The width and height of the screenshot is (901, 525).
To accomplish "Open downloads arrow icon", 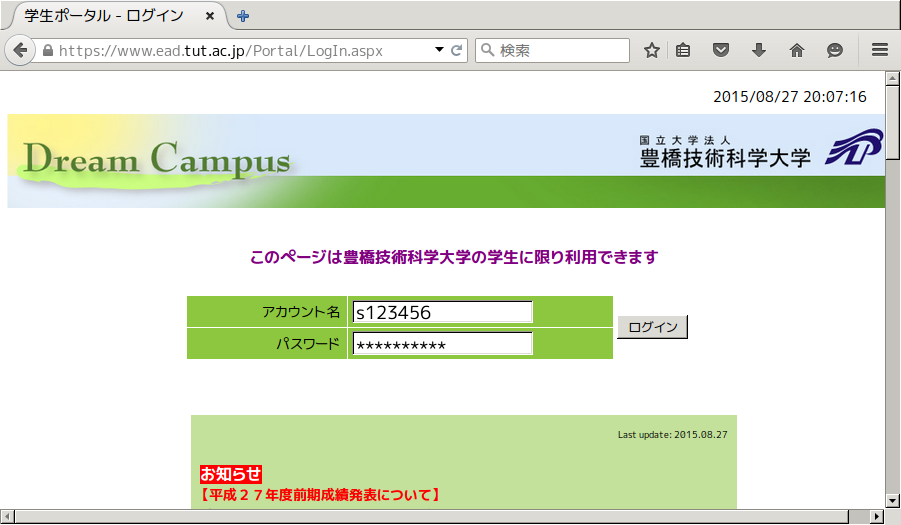I will [x=758, y=51].
